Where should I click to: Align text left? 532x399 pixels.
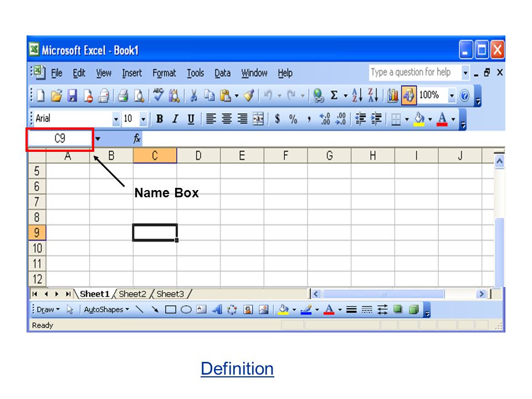[211, 119]
